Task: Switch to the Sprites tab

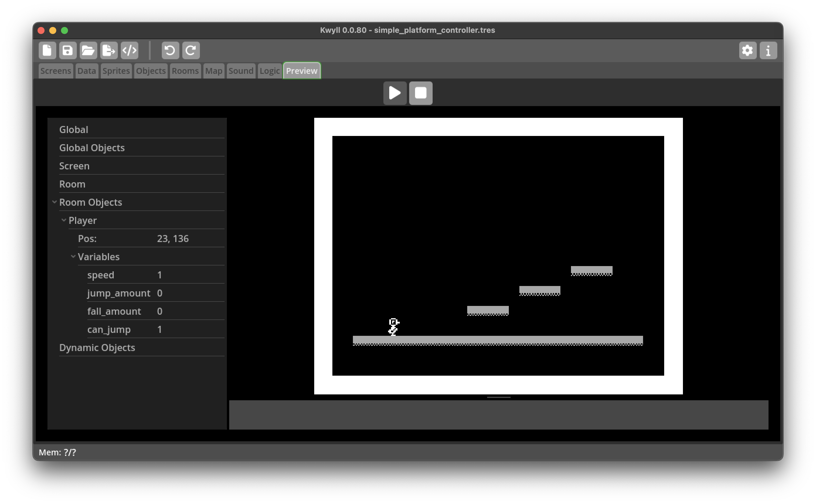Action: click(116, 71)
